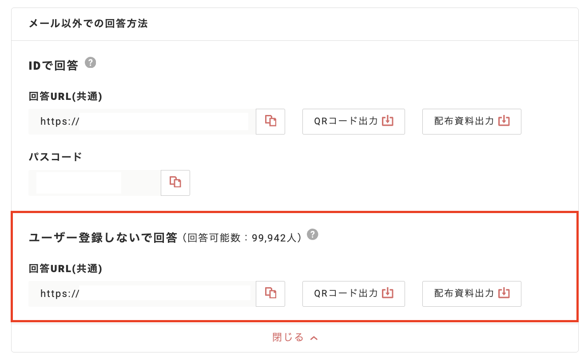Click download icon in no-registration QRコード出力
588x364 pixels.
388,293
